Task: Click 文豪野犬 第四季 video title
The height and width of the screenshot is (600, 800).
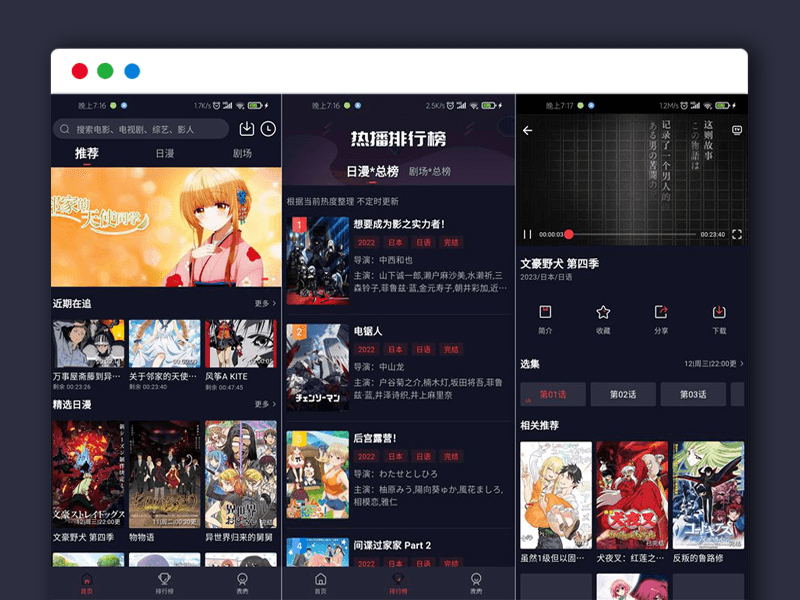Action: click(x=559, y=264)
